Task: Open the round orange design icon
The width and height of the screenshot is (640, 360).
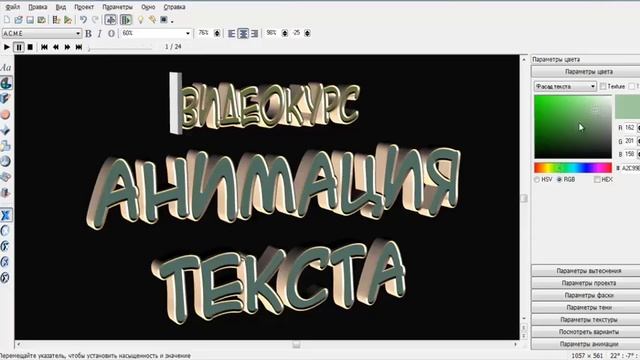Action: (x=5, y=115)
